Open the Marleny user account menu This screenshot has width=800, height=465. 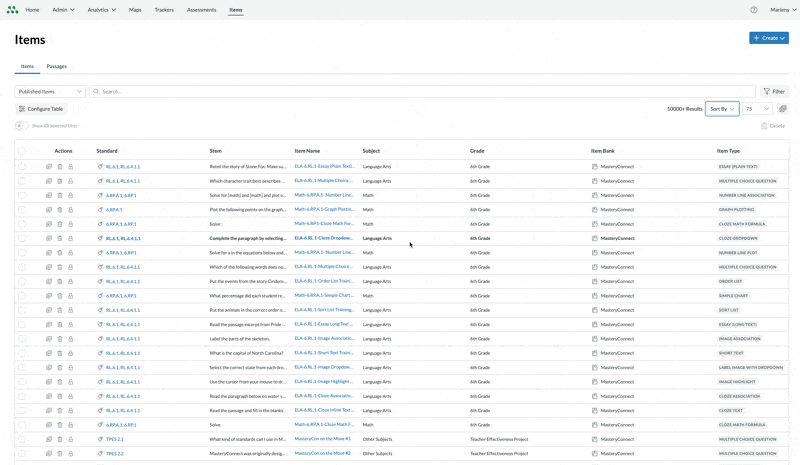point(783,10)
